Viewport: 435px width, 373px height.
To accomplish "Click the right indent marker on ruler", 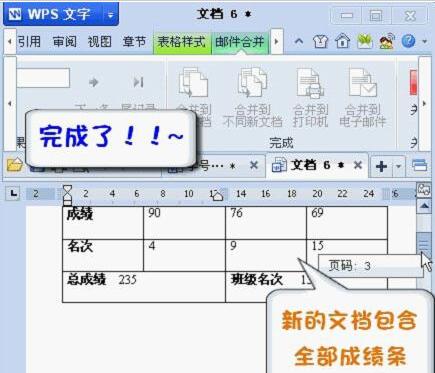I will 217,195.
